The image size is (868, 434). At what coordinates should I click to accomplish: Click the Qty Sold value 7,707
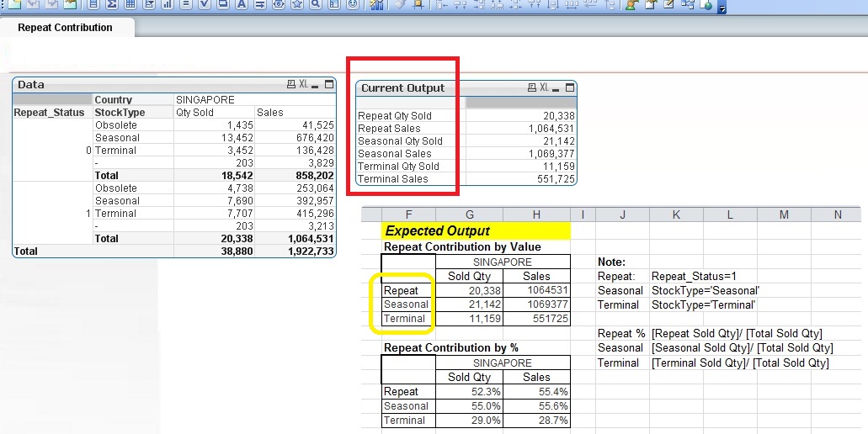[x=240, y=214]
